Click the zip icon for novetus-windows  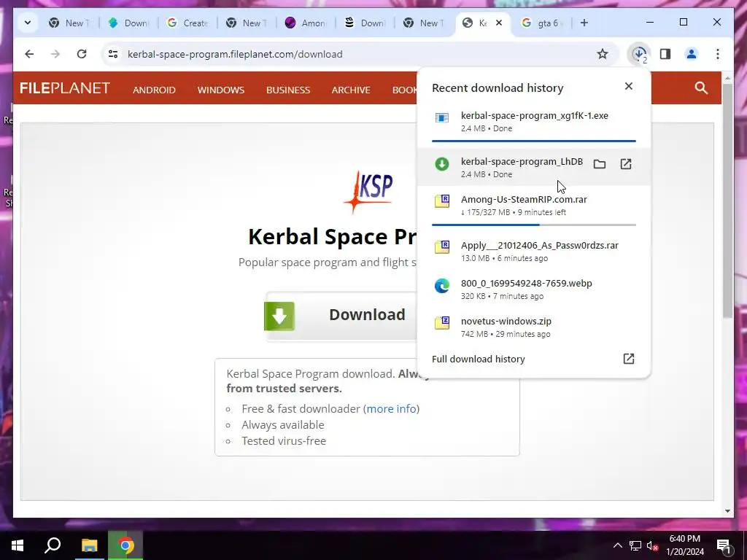(x=441, y=323)
